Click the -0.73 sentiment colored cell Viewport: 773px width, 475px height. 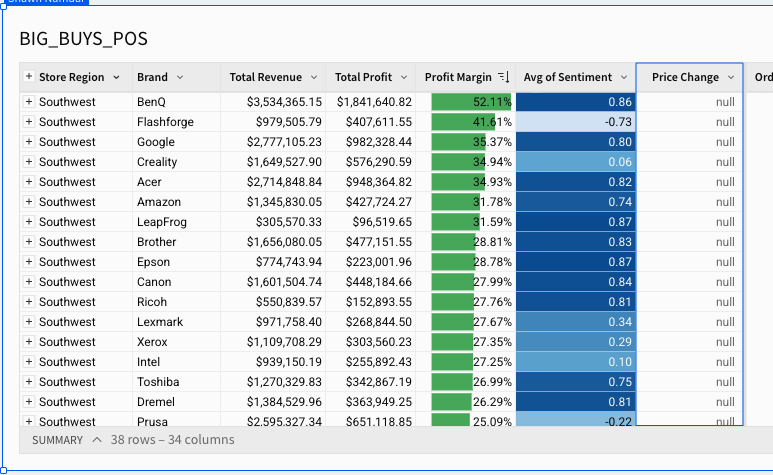pyautogui.click(x=576, y=122)
